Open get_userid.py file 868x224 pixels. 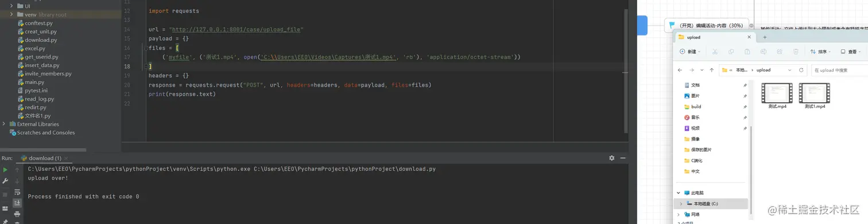click(x=37, y=57)
